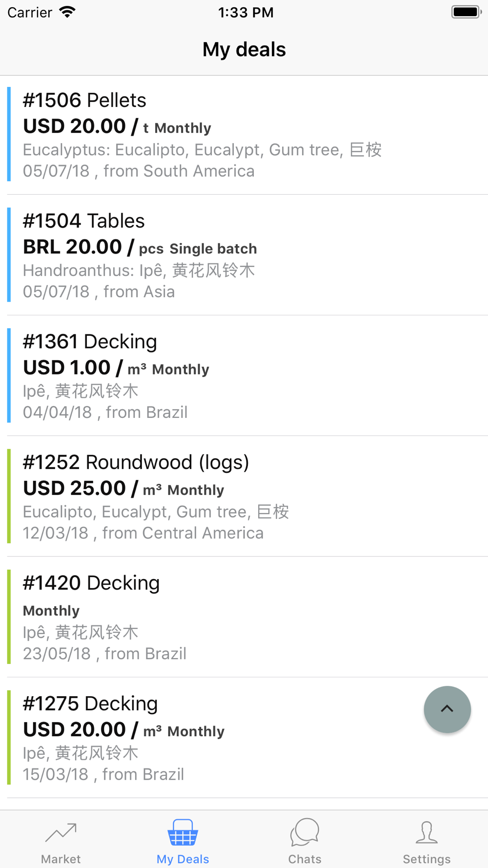Tap the Settings tab label
This screenshot has width=488, height=868.
(427, 859)
